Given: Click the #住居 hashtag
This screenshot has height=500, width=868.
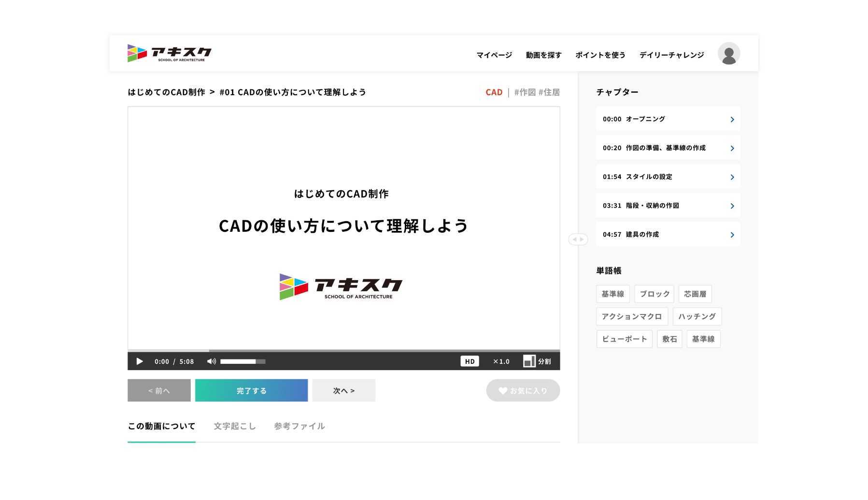Looking at the screenshot, I should tap(549, 92).
